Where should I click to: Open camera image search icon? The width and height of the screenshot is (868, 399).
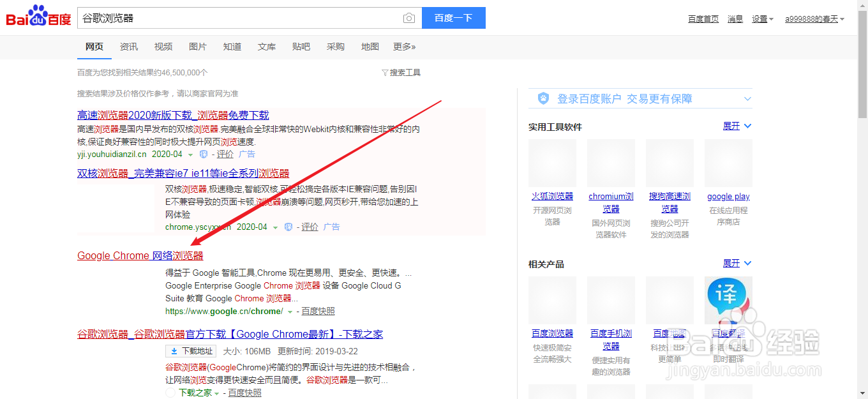pos(409,18)
